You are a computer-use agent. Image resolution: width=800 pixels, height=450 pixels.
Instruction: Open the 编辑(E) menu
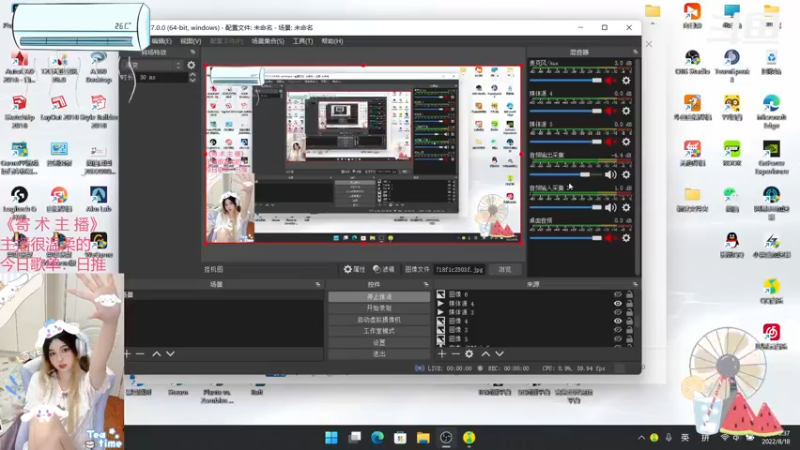161,41
